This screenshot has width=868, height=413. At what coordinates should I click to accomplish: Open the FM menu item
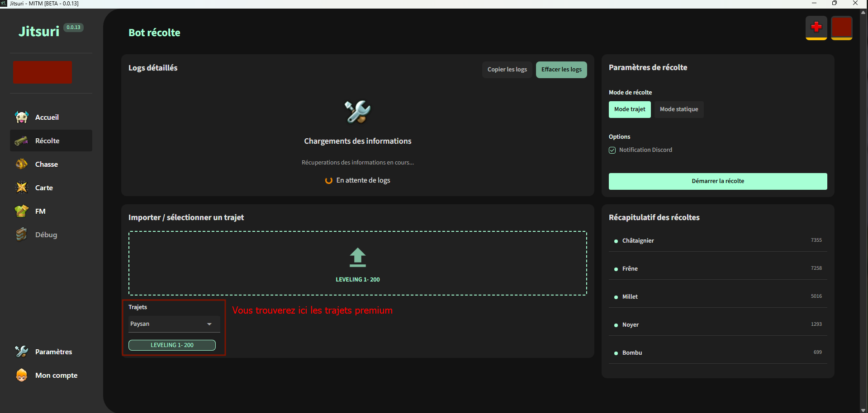(51, 211)
